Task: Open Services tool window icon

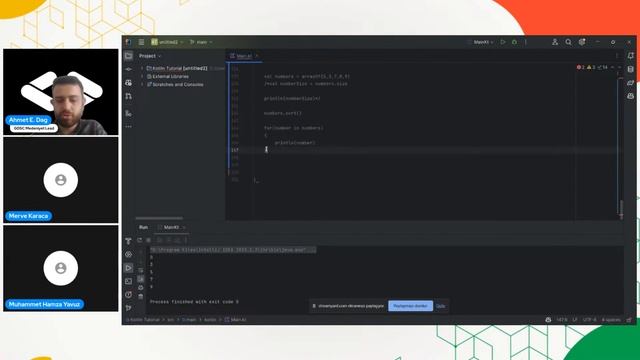Action: point(129,254)
